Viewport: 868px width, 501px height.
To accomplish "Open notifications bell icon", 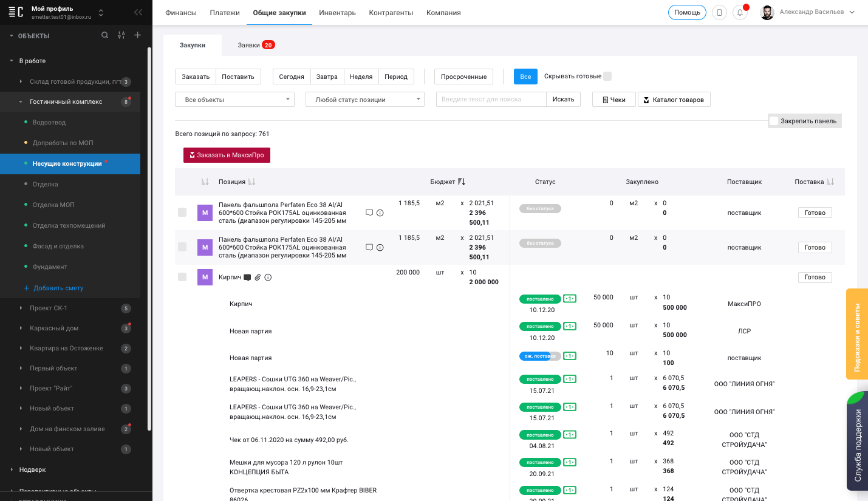I will point(740,12).
